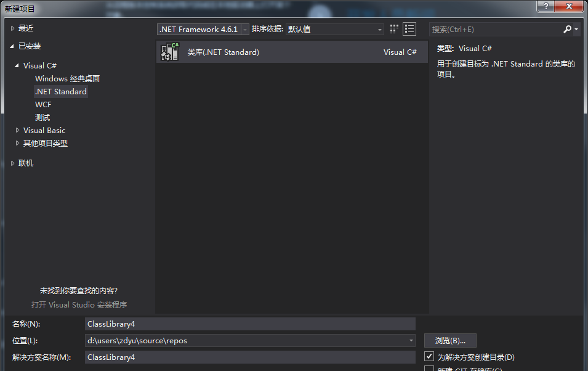Click the solution name field
The width and height of the screenshot is (588, 371).
[x=250, y=357]
